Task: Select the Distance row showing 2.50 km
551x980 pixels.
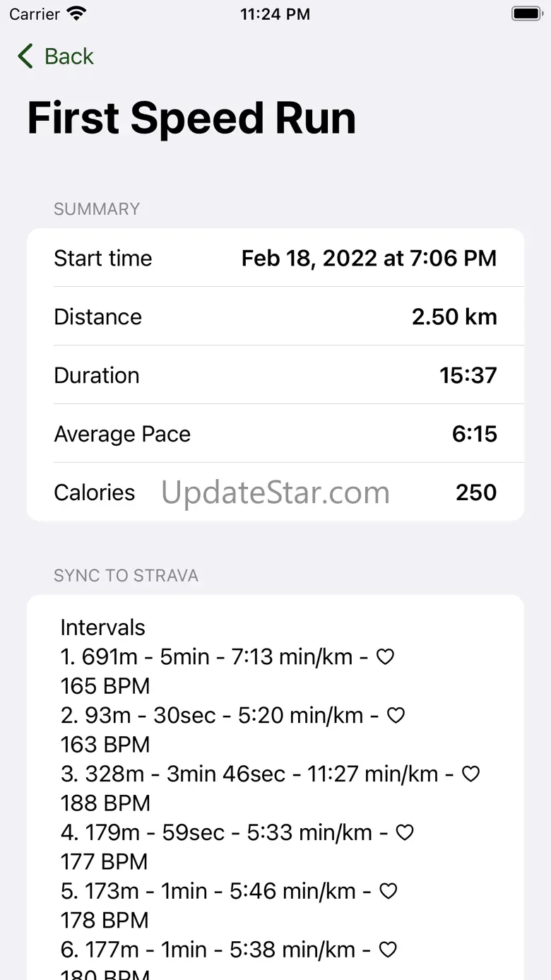Action: (275, 317)
